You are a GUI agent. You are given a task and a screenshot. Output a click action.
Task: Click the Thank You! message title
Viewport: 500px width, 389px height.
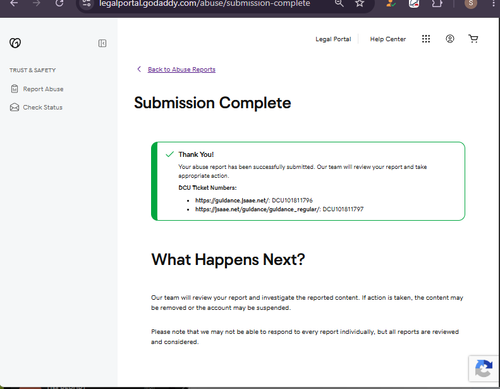[x=196, y=154]
